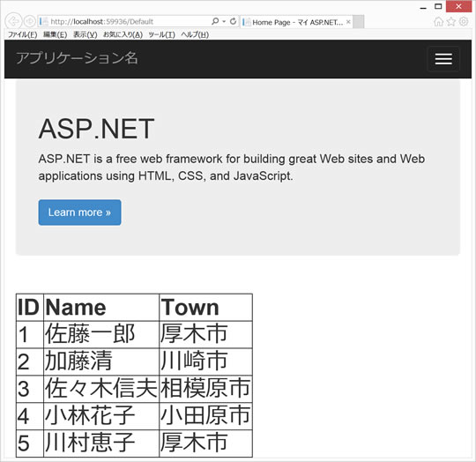
Task: Click the browser Forward arrow button
Action: pos(30,21)
